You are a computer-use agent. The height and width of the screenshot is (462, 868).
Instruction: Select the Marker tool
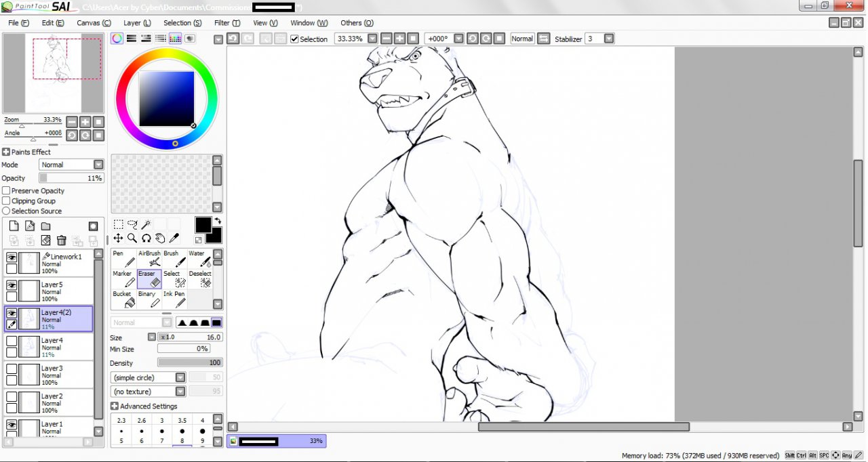124,279
